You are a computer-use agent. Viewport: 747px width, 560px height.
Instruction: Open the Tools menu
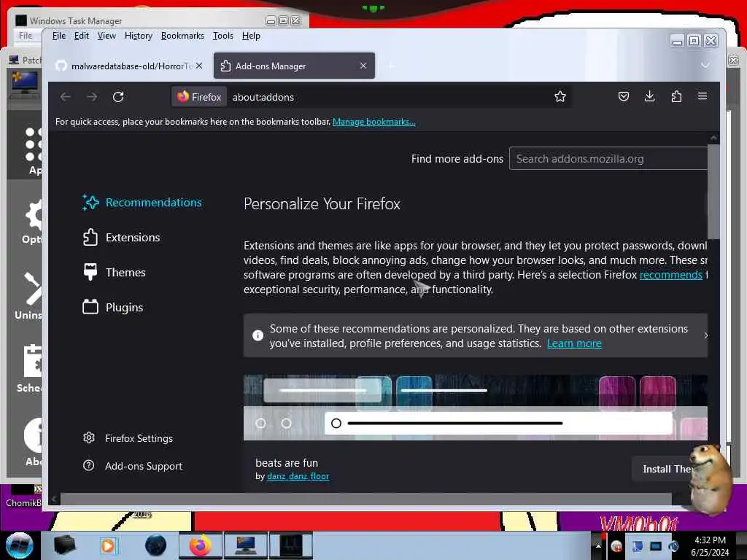point(223,36)
